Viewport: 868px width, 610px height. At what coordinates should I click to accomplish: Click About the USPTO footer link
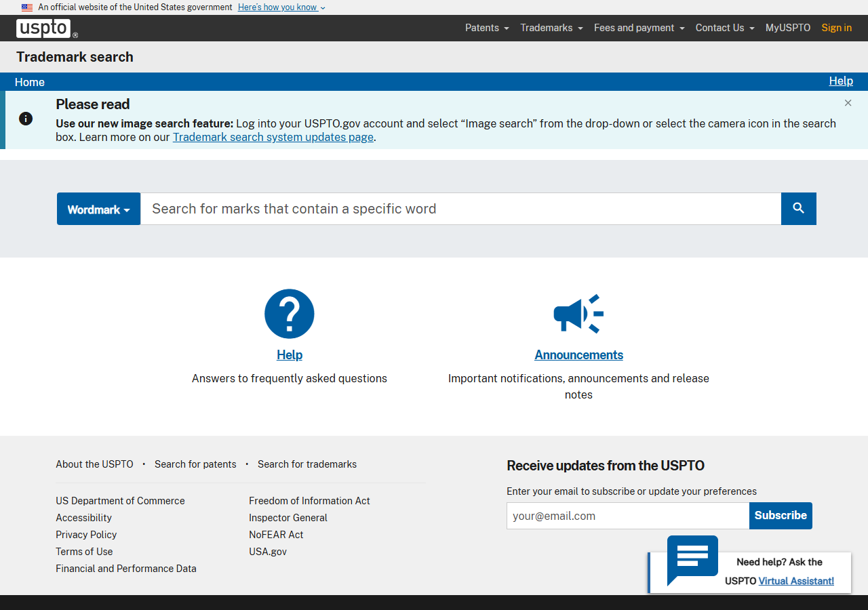pos(94,464)
